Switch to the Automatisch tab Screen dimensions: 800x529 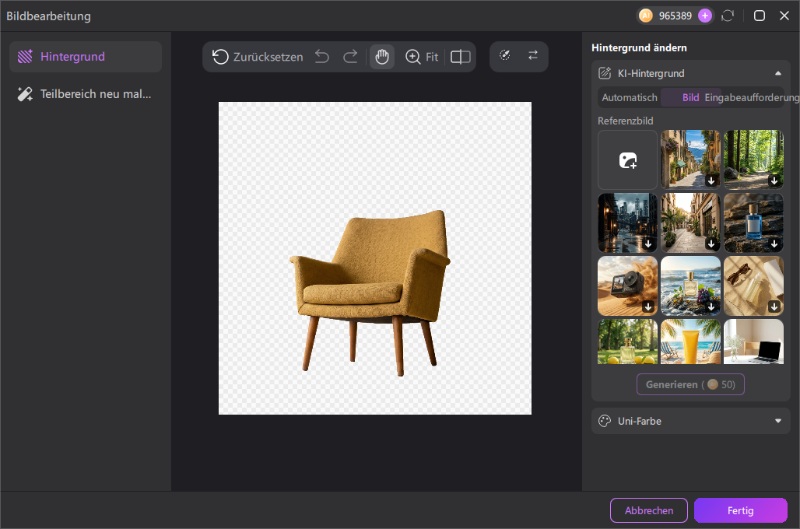click(x=629, y=97)
